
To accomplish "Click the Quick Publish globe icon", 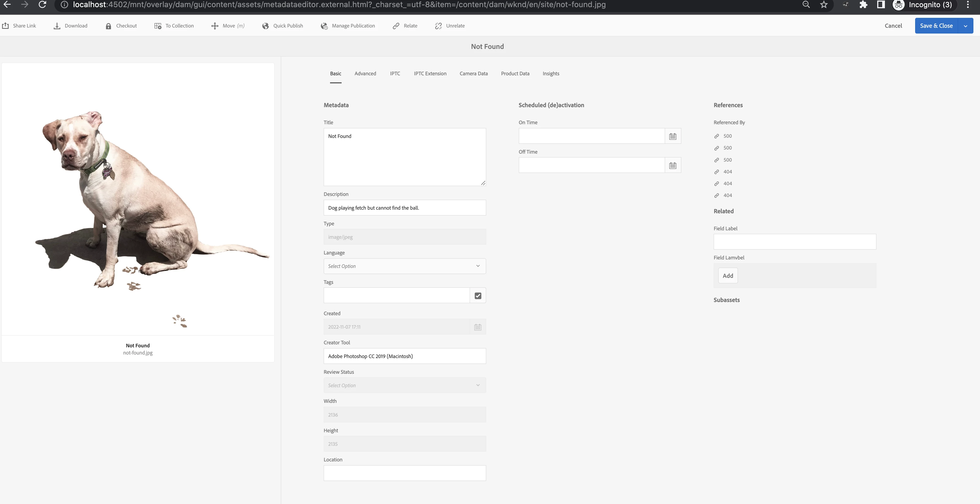I will pyautogui.click(x=265, y=26).
